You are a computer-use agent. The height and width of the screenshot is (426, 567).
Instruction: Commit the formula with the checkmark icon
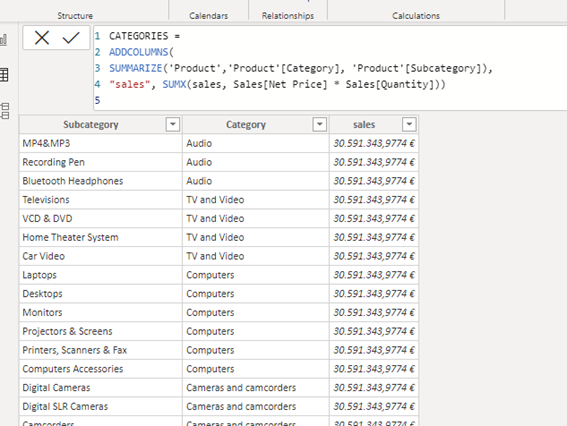[71, 38]
